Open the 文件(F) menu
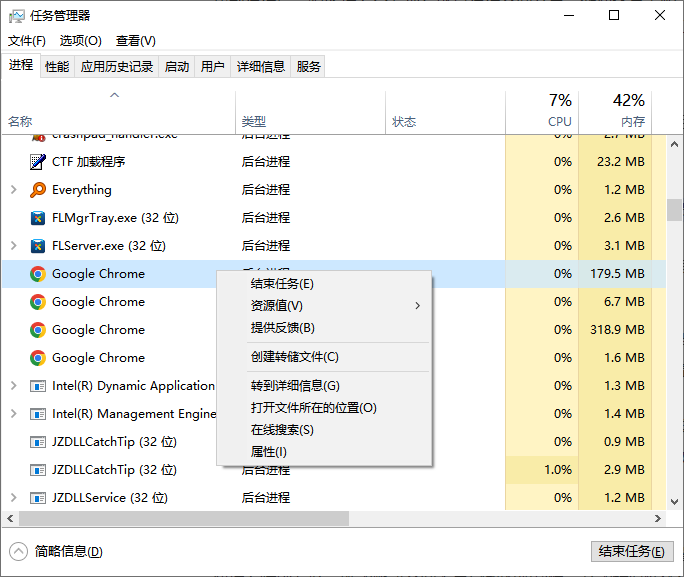This screenshot has height=577, width=684. pos(27,41)
